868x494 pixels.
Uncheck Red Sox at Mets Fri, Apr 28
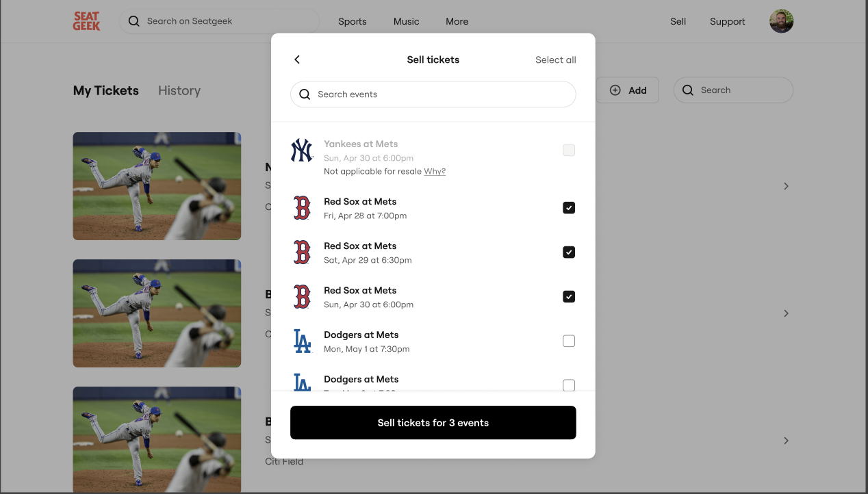click(569, 208)
